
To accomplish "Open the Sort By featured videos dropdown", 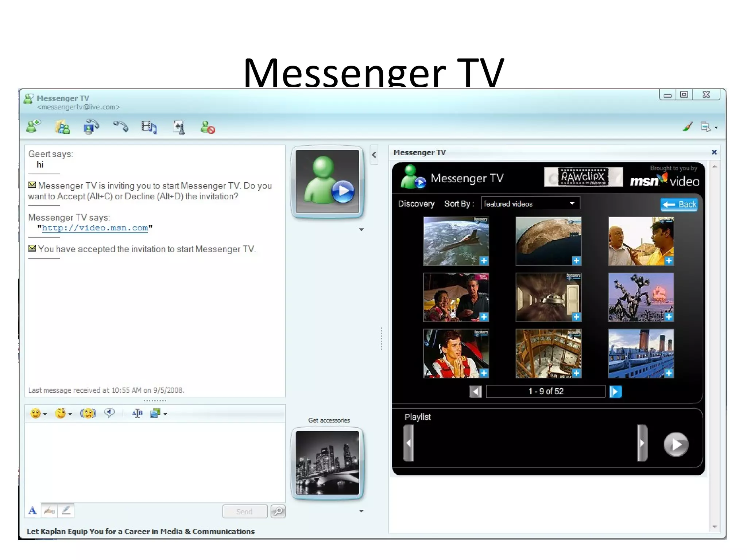I will (530, 204).
